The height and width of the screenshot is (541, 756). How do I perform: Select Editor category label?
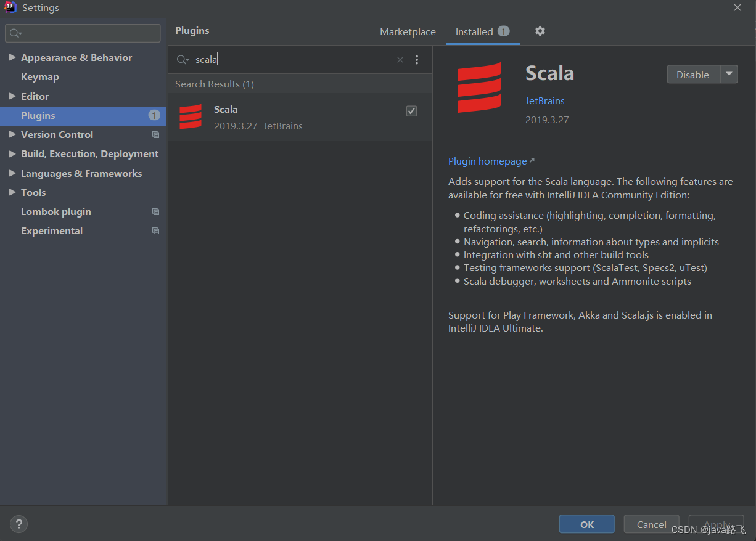(x=35, y=96)
